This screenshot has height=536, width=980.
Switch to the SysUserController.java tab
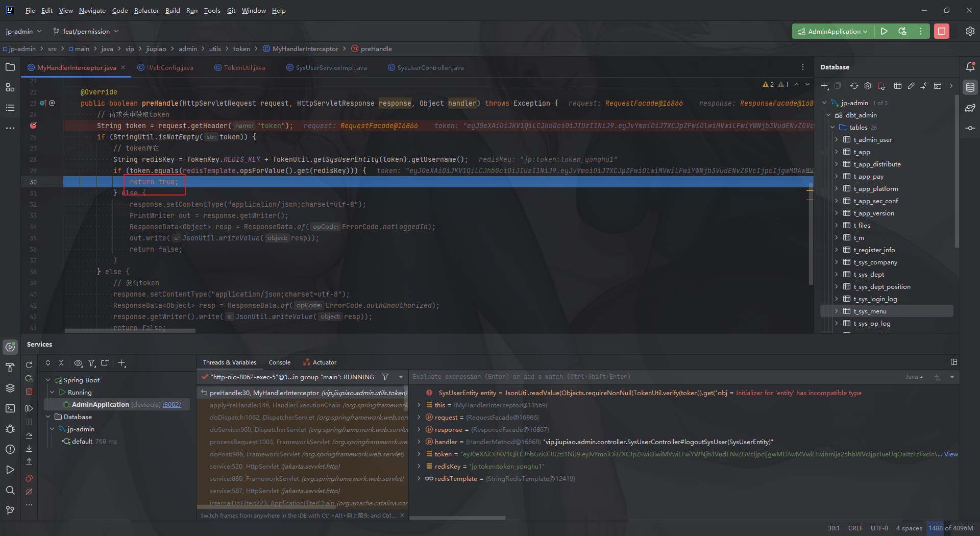(426, 67)
